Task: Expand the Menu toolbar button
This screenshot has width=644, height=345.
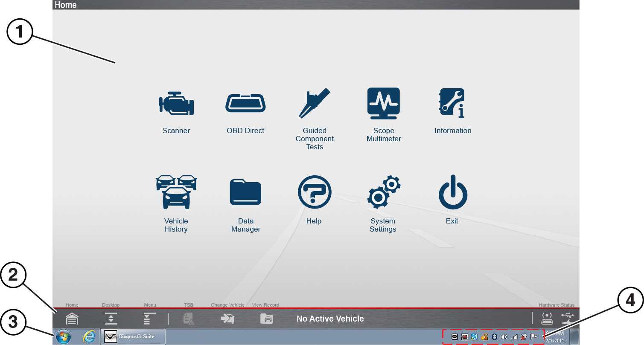Action: pos(150,319)
